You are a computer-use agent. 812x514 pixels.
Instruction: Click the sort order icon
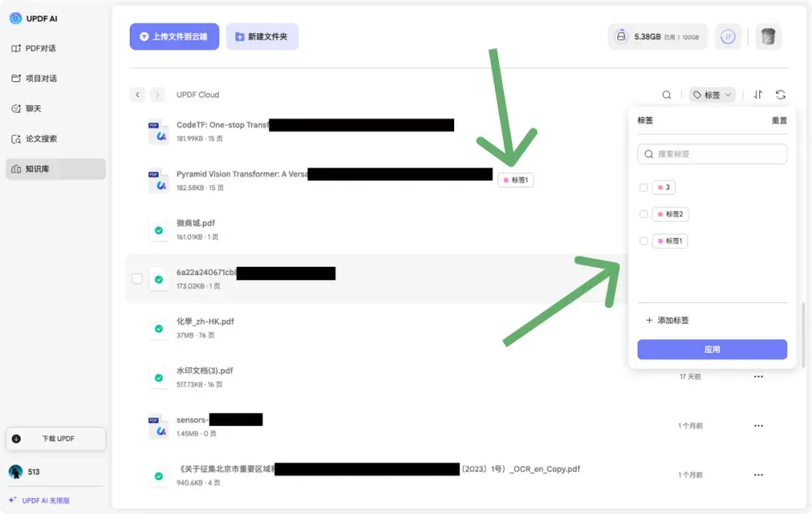[x=758, y=95]
